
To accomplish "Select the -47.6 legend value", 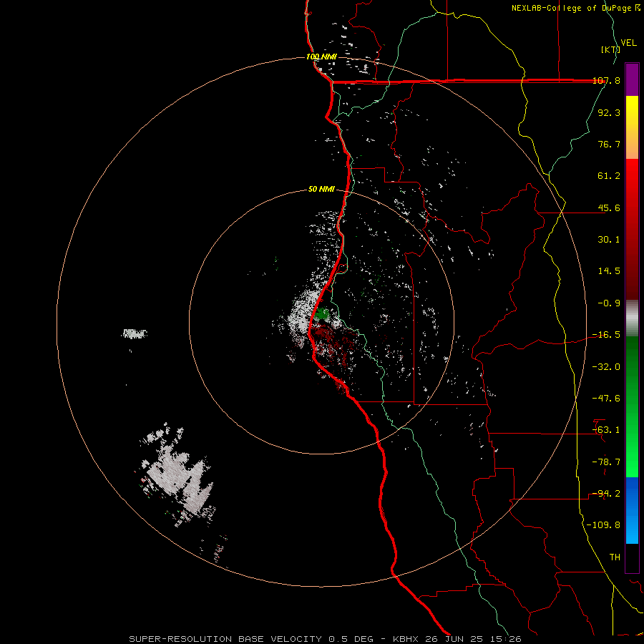I will pos(606,399).
